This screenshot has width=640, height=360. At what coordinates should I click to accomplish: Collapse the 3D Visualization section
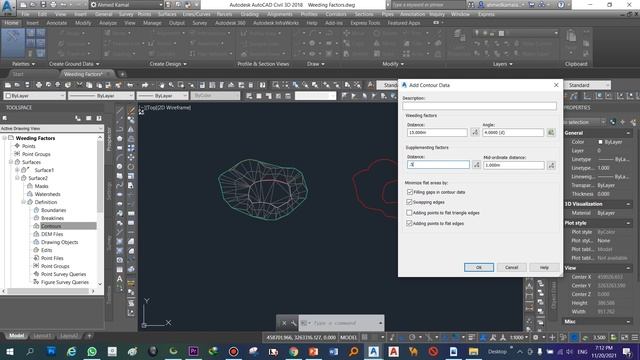tap(628, 204)
